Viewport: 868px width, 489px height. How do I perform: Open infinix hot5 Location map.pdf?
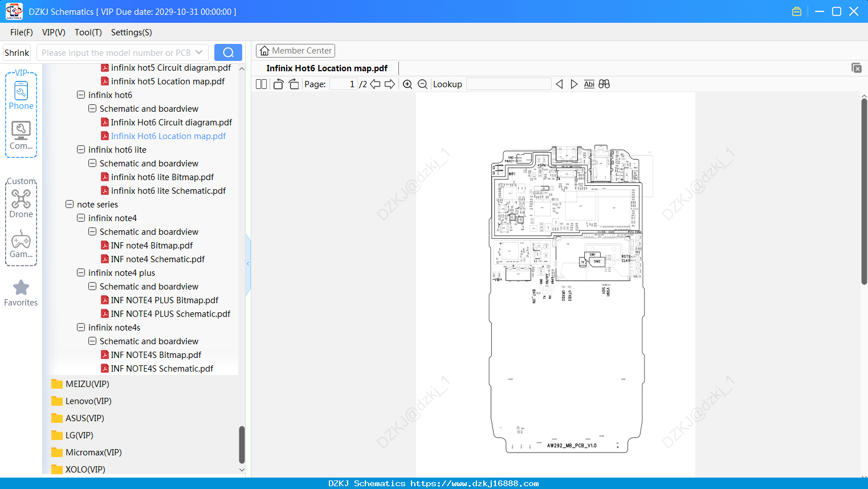click(x=162, y=81)
